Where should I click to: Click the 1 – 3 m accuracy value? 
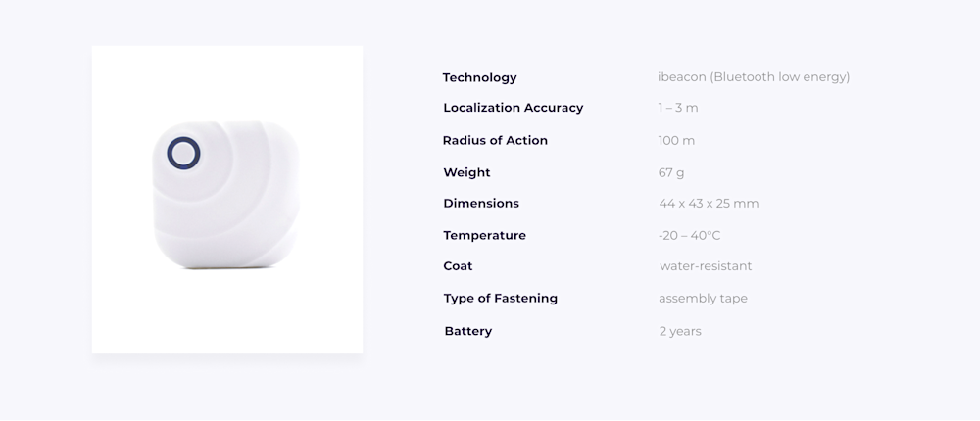click(678, 108)
